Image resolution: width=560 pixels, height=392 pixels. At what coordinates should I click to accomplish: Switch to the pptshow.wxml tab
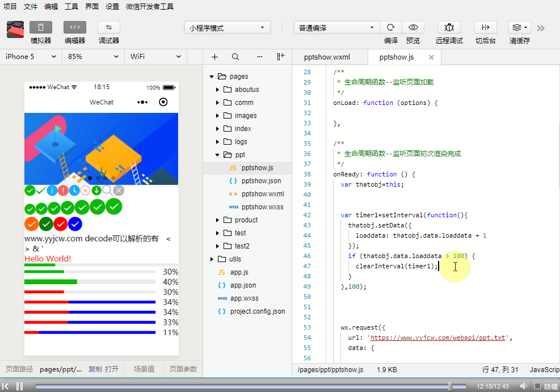click(327, 57)
